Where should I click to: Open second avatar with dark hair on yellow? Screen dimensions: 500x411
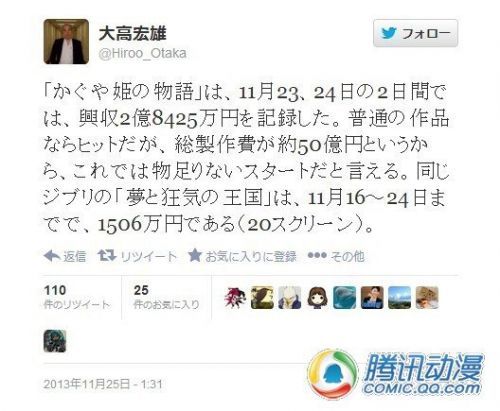(262, 297)
